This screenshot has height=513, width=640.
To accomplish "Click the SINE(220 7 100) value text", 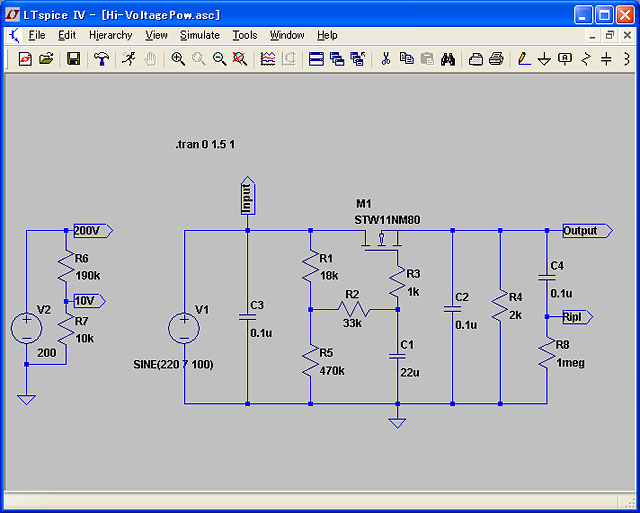I will click(173, 364).
